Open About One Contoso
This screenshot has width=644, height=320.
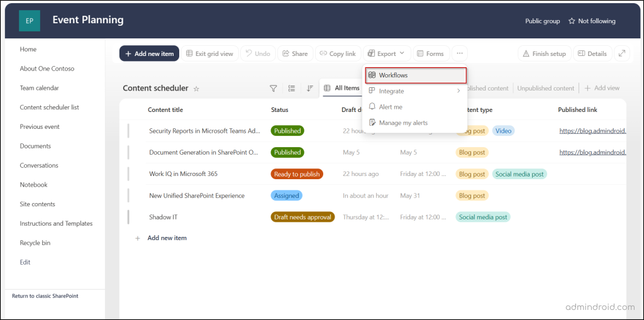47,69
